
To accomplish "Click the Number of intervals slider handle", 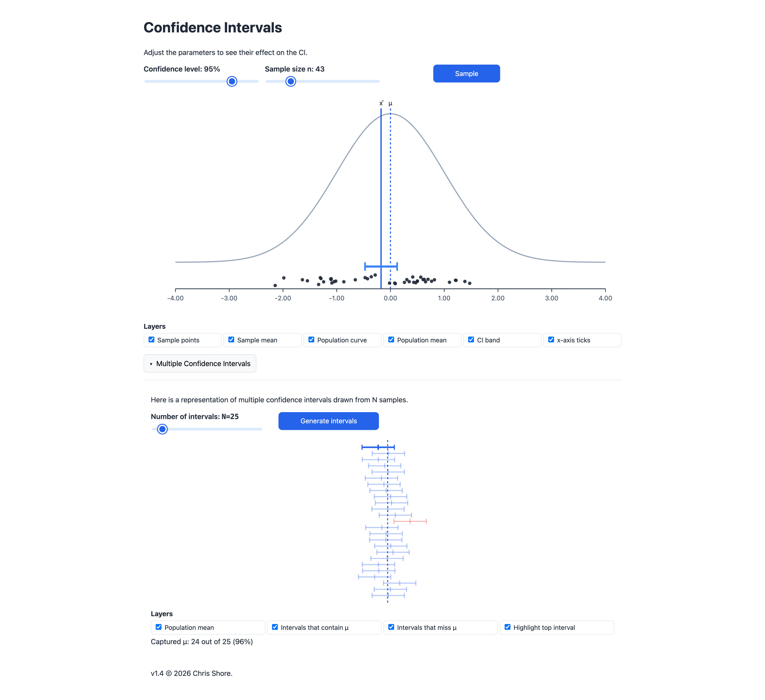I will [x=162, y=429].
